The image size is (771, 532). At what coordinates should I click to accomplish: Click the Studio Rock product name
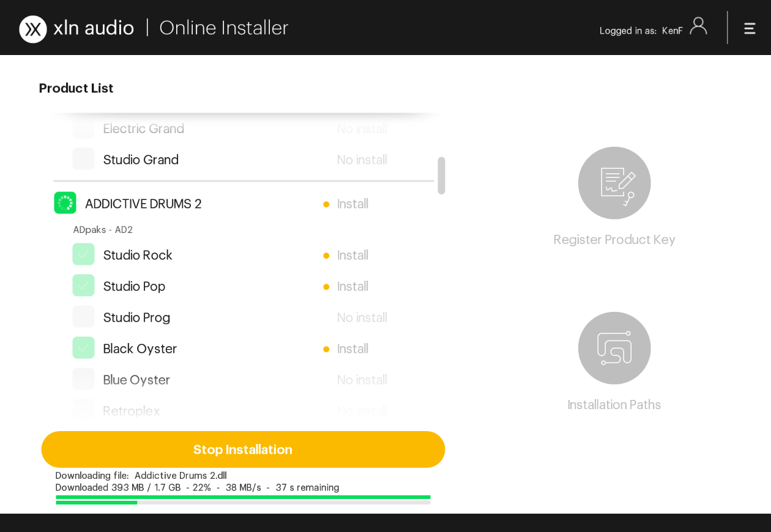coord(138,255)
